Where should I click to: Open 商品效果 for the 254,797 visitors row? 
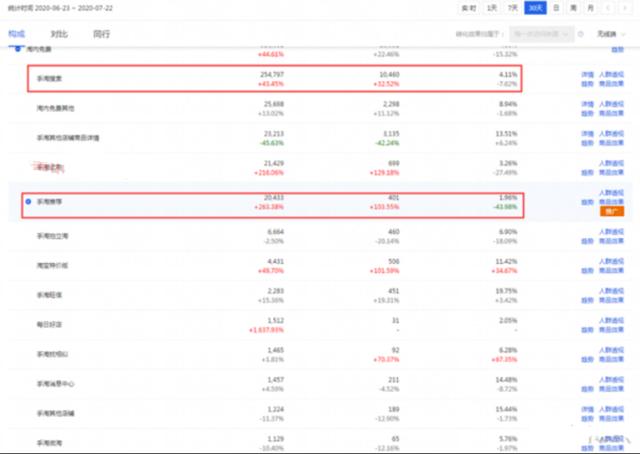click(x=611, y=84)
